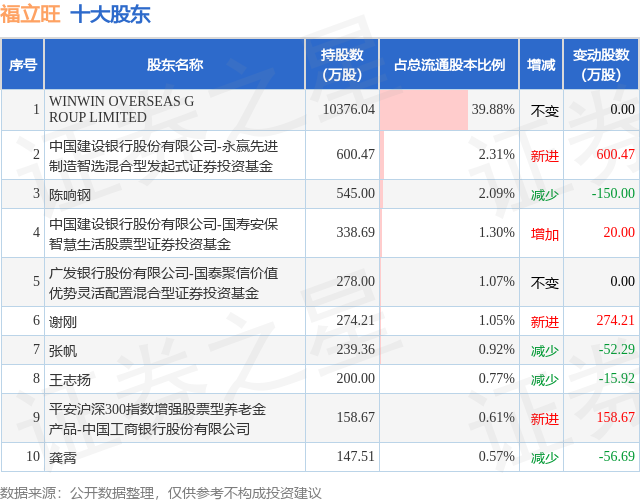Select the 占总流通股本比例 column header

pyautogui.click(x=449, y=64)
